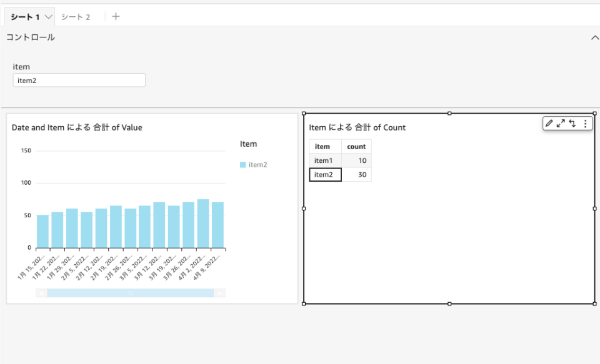Collapse the コントロール panel
This screenshot has height=364, width=600.
tap(594, 37)
